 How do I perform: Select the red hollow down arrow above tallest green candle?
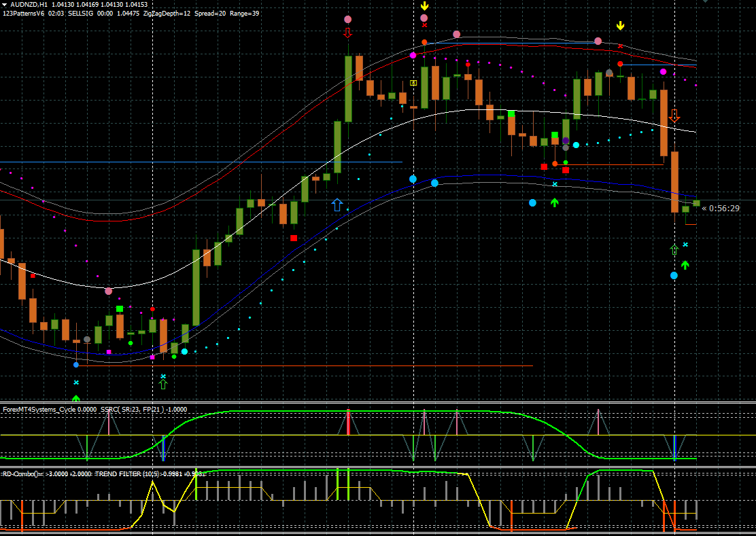point(347,33)
